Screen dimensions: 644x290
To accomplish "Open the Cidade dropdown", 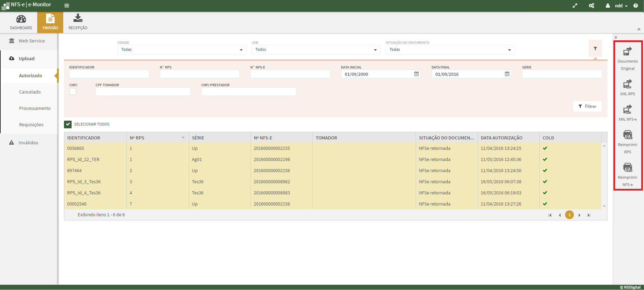I will 181,50.
